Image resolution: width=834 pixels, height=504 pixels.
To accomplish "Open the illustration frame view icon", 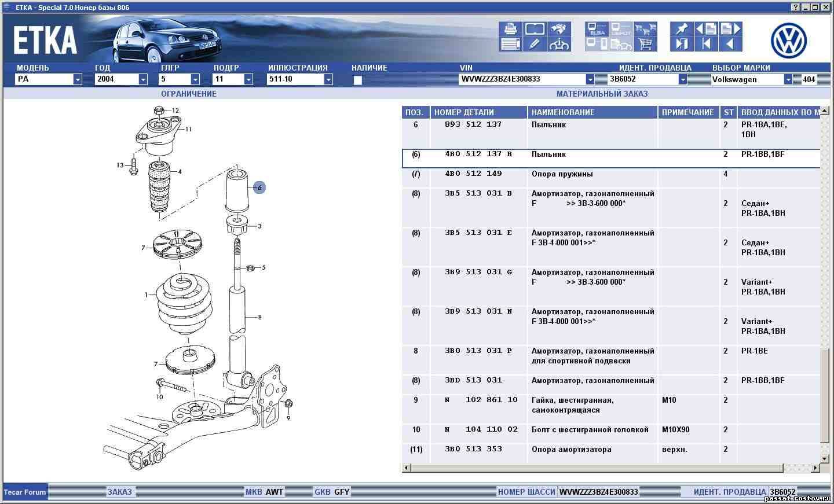I will [x=535, y=29].
